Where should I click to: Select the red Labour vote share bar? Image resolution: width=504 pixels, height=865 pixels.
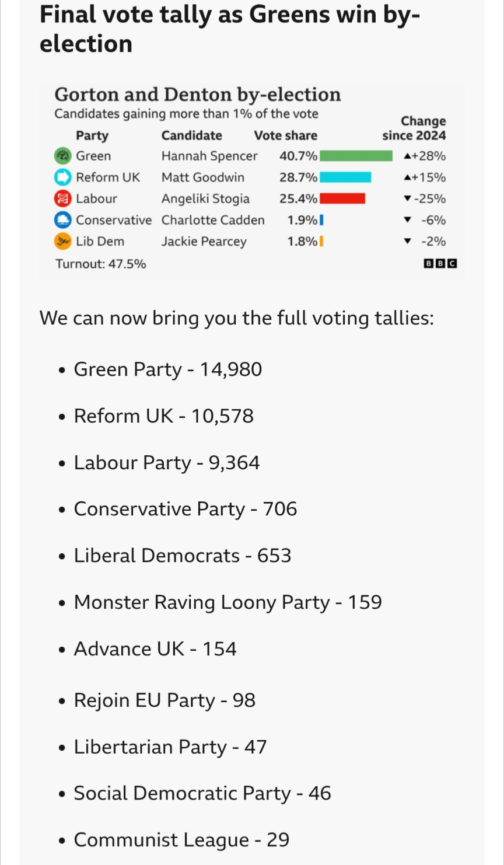[x=342, y=199]
